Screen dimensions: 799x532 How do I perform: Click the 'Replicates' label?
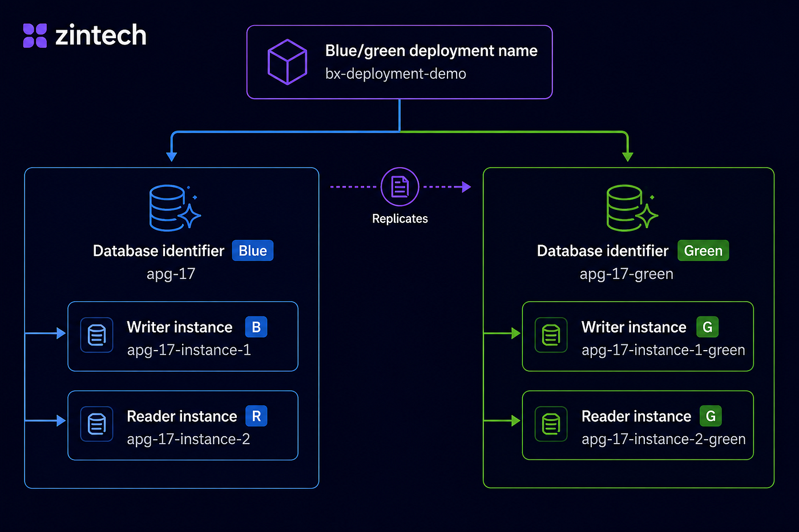point(400,219)
